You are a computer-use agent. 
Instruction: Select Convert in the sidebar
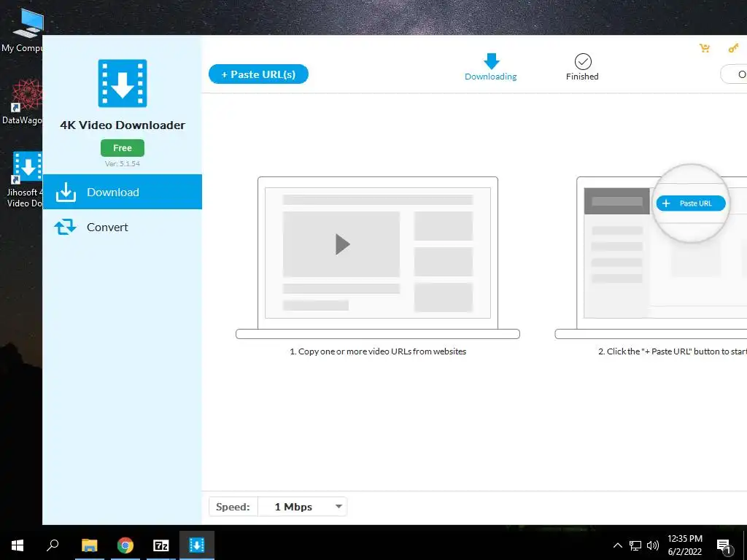[x=123, y=227]
